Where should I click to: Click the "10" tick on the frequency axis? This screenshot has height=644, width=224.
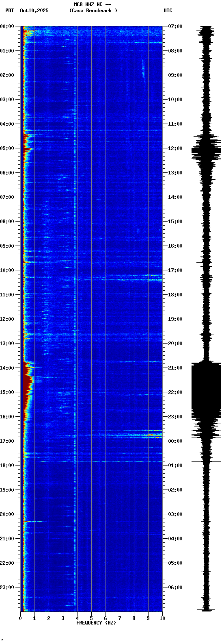162,618
